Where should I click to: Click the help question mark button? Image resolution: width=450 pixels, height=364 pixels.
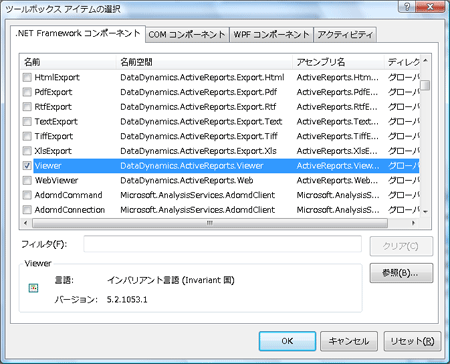(x=407, y=7)
